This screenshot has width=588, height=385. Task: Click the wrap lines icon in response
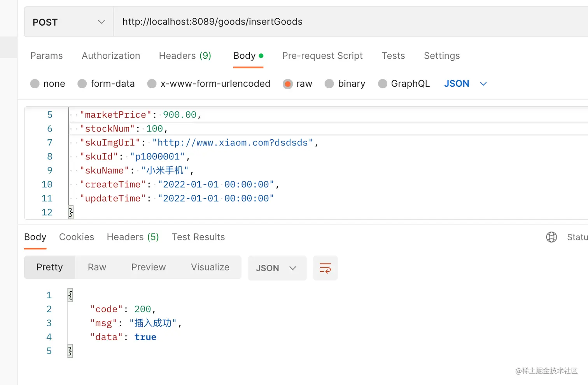(325, 268)
